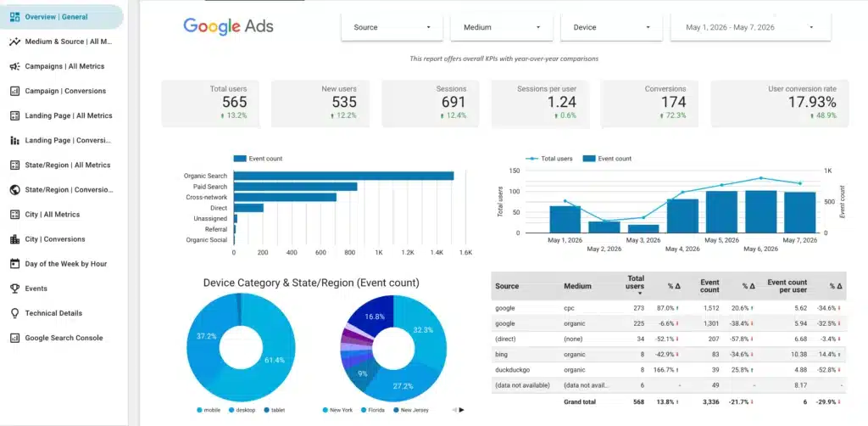Click the Conversions scorecard
868x426 pixels.
pyautogui.click(x=649, y=104)
